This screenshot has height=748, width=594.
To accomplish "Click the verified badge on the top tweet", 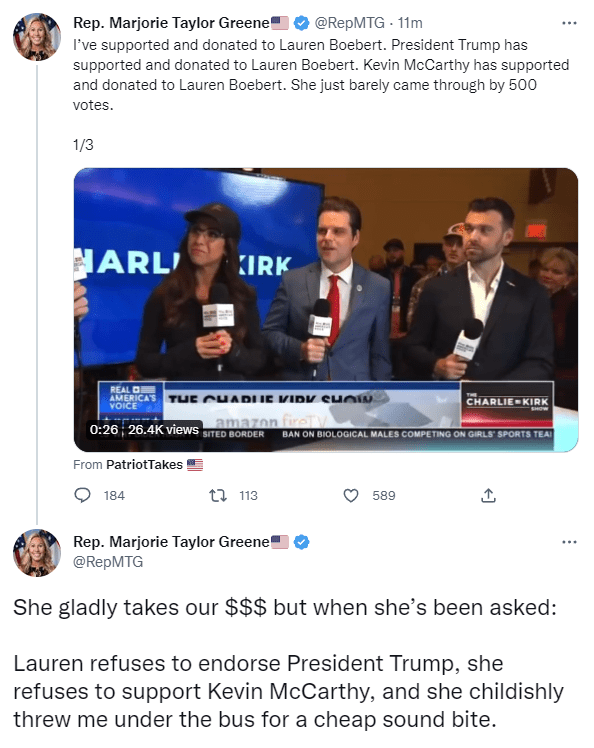I will pos(301,22).
